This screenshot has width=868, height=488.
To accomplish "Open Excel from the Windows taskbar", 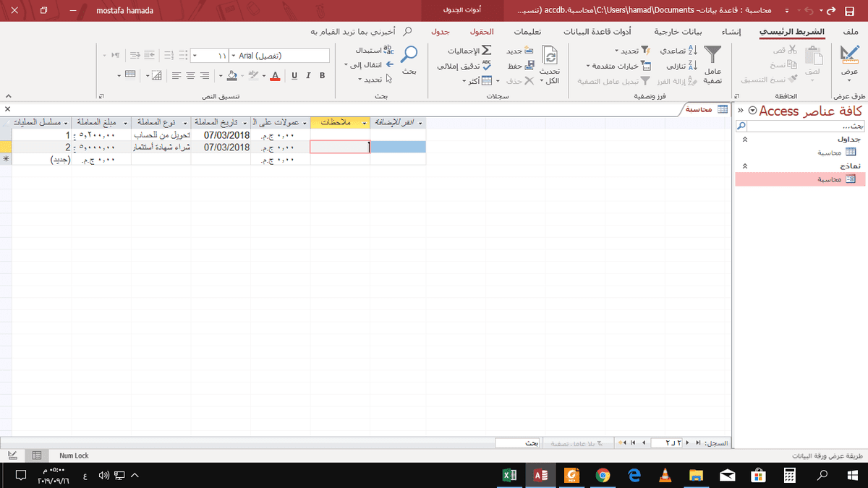I will click(509, 475).
